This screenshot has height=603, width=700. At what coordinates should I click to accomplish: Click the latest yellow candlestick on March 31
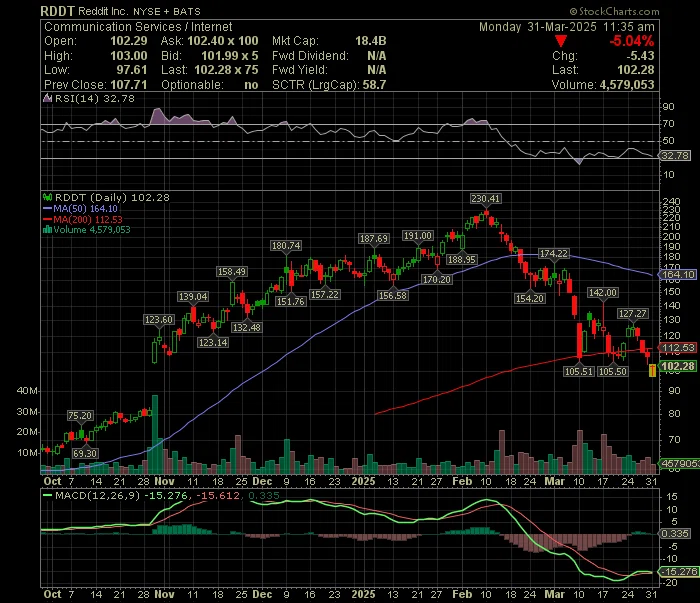(652, 370)
